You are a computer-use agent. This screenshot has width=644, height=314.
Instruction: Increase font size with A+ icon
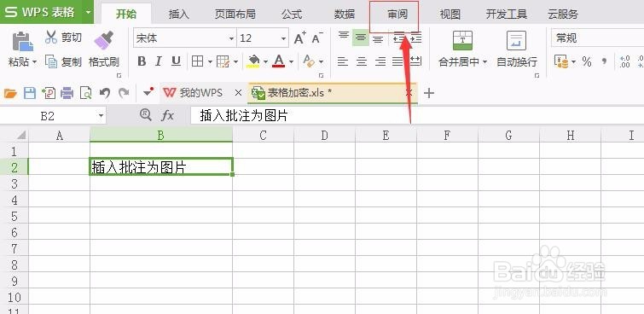coord(300,38)
